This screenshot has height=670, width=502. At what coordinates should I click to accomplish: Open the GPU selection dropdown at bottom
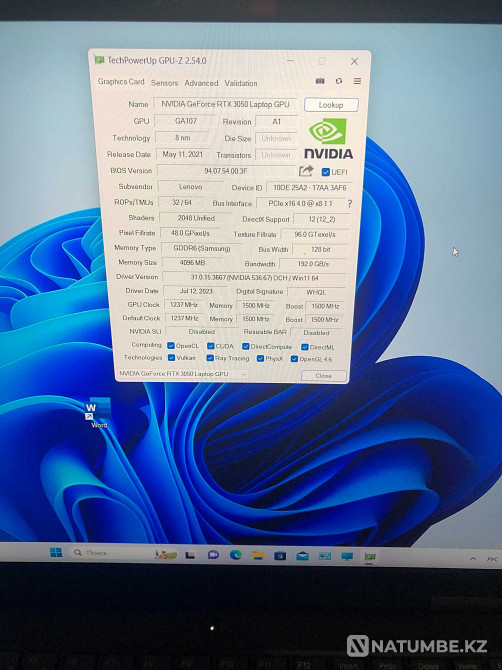(182, 374)
